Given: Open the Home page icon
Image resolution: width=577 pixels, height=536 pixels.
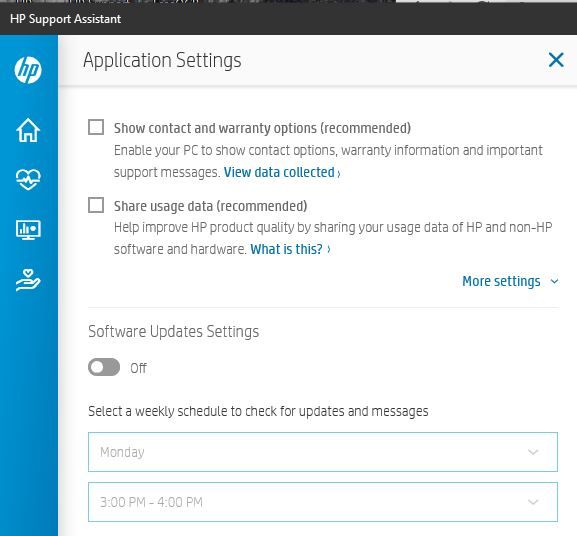Looking at the screenshot, I should [28, 130].
